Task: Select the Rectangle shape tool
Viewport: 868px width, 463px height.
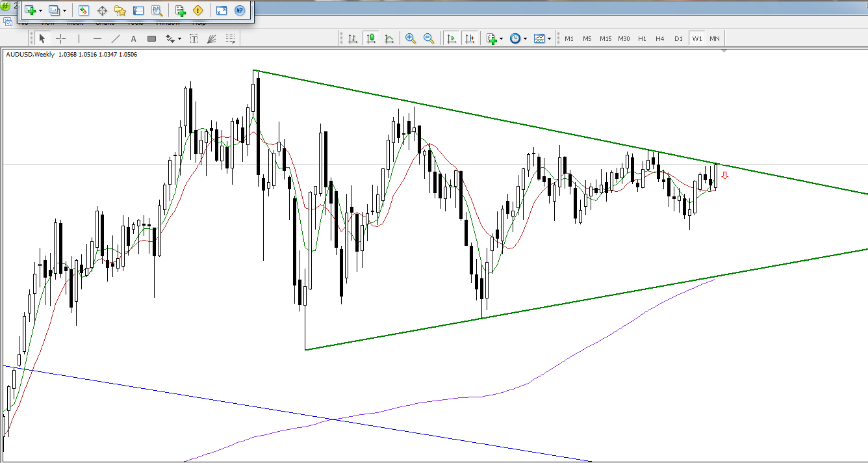Action: 152,39
